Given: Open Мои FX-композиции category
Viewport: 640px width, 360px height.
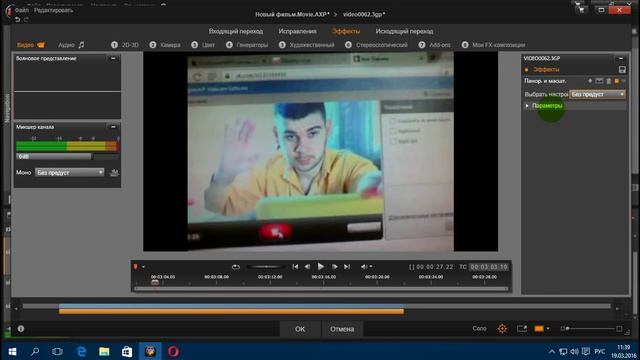Looking at the screenshot, I should point(493,45).
